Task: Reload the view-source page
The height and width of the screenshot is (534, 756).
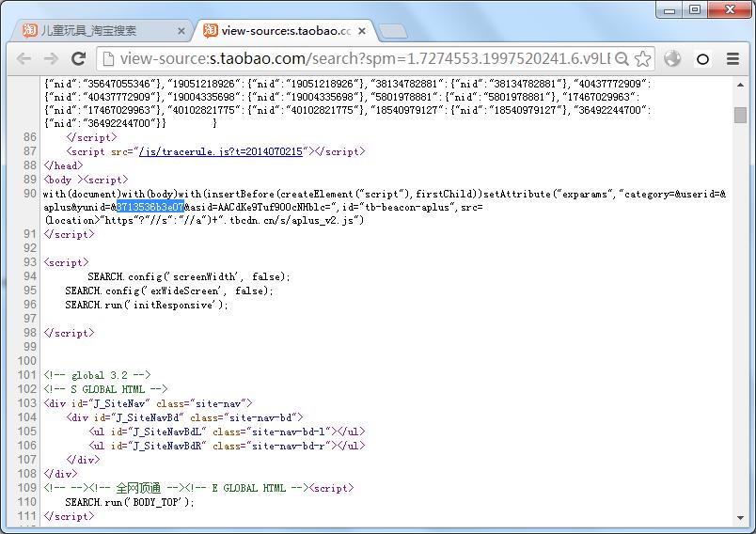Action: 78,59
